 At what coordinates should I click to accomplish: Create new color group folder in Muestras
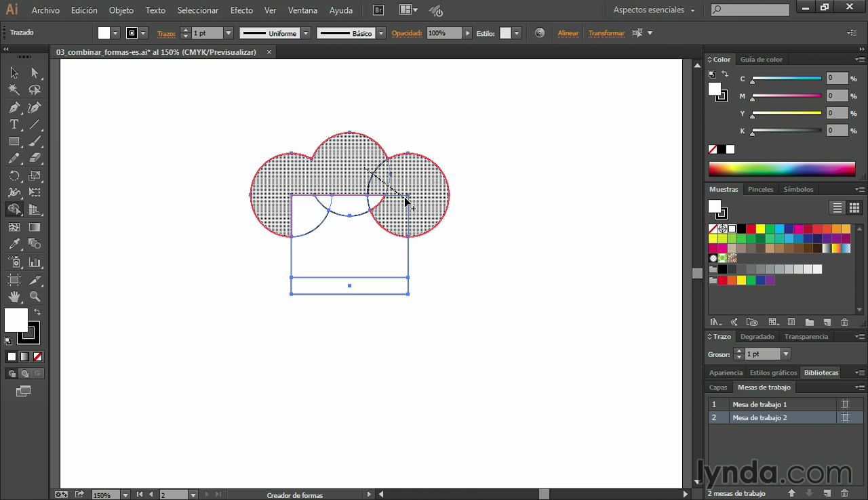pyautogui.click(x=809, y=322)
